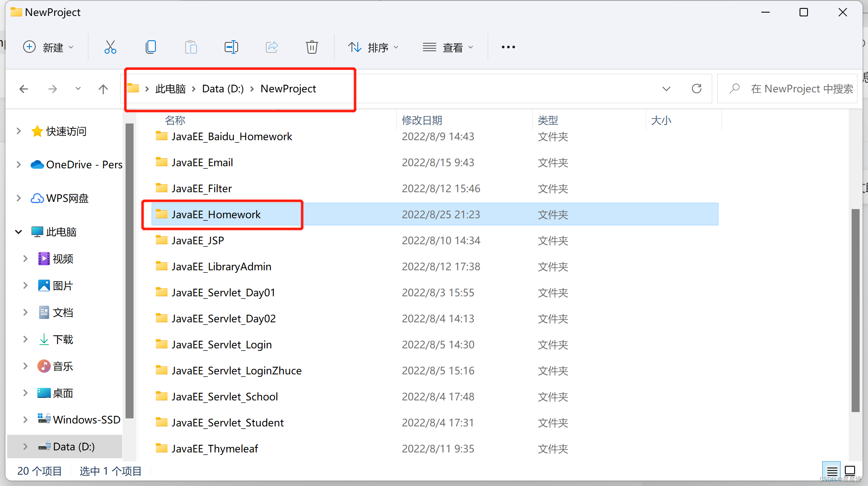Click the Refresh icon beside address bar
Screen dimensions: 868x486
(696, 89)
